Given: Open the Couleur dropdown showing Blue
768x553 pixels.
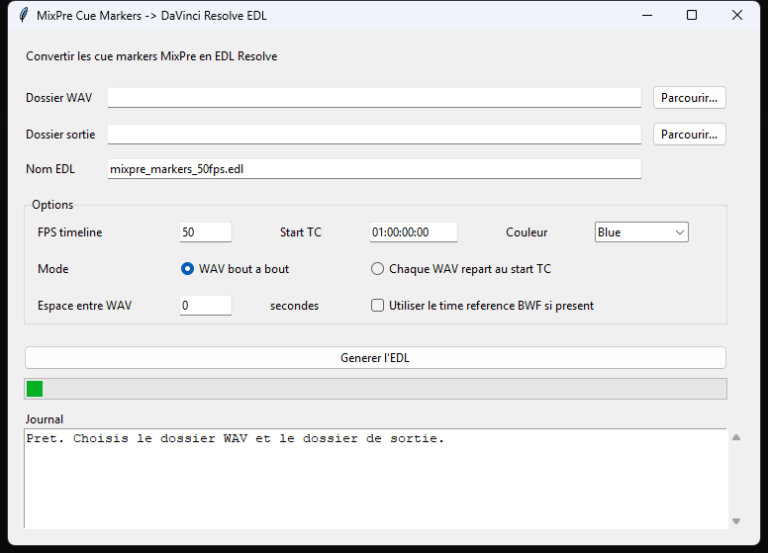Looking at the screenshot, I should tap(642, 232).
